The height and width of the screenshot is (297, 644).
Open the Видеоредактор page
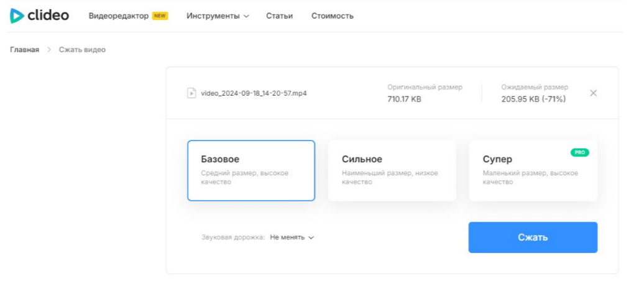coord(119,16)
